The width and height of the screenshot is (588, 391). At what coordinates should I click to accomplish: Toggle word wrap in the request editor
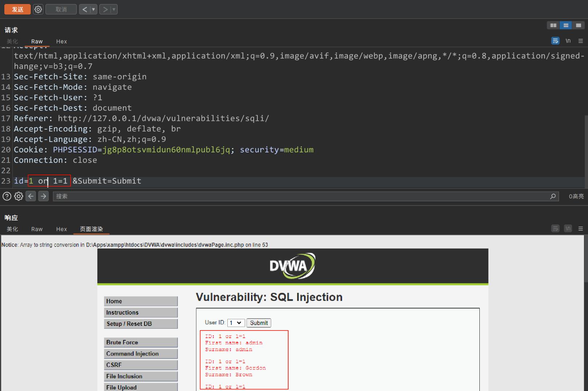pyautogui.click(x=555, y=41)
